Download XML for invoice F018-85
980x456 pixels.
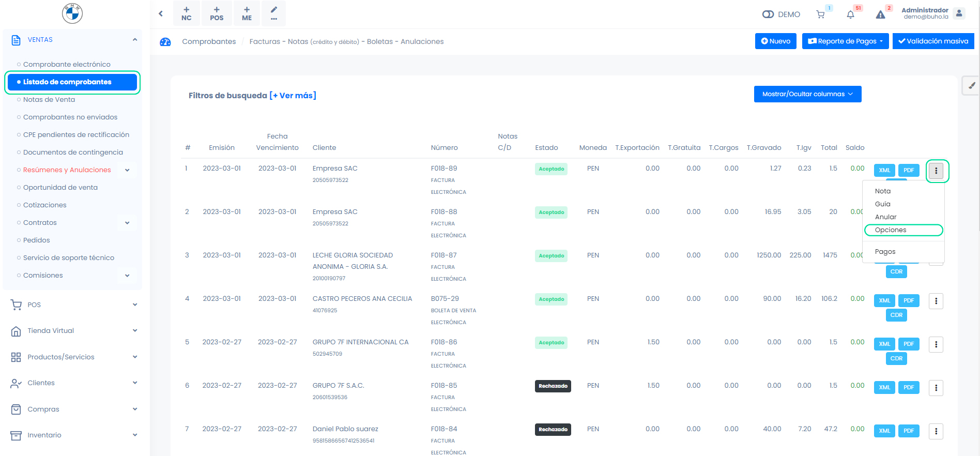point(884,387)
